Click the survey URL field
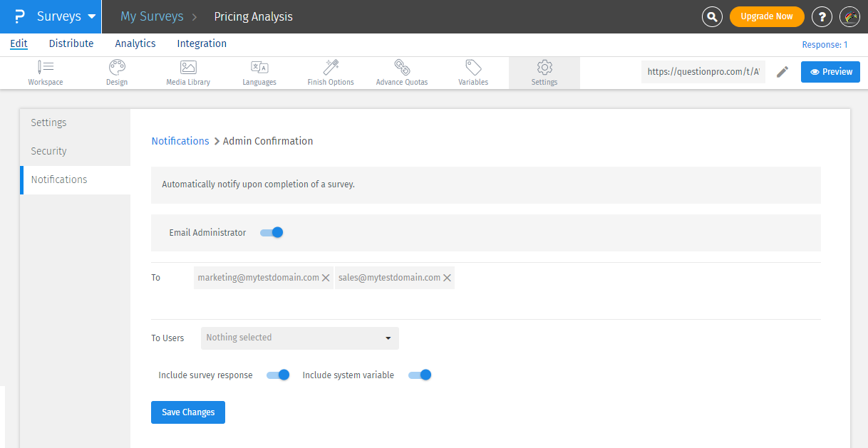 pos(703,72)
